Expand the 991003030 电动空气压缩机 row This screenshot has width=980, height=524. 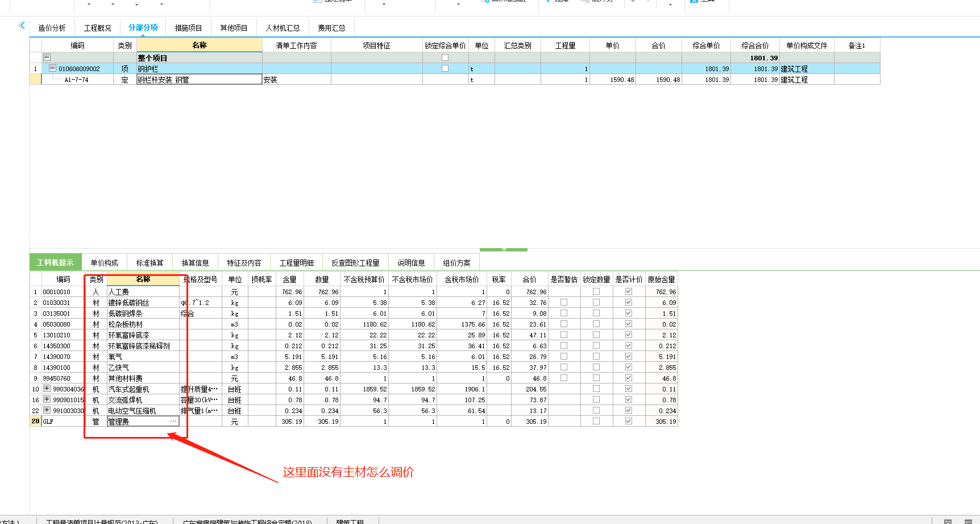[47, 410]
